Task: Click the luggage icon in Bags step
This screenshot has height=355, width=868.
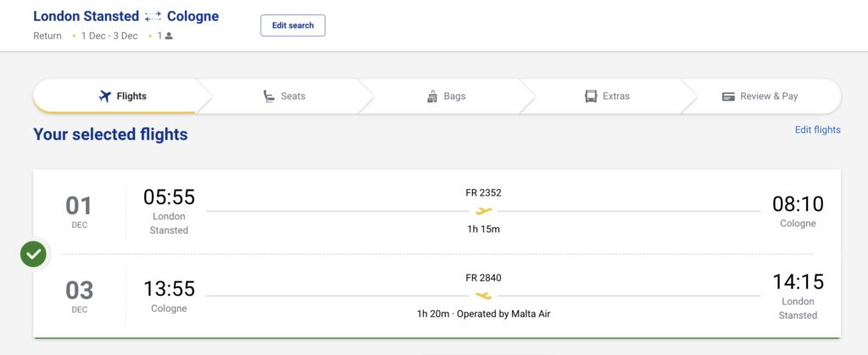Action: [432, 97]
